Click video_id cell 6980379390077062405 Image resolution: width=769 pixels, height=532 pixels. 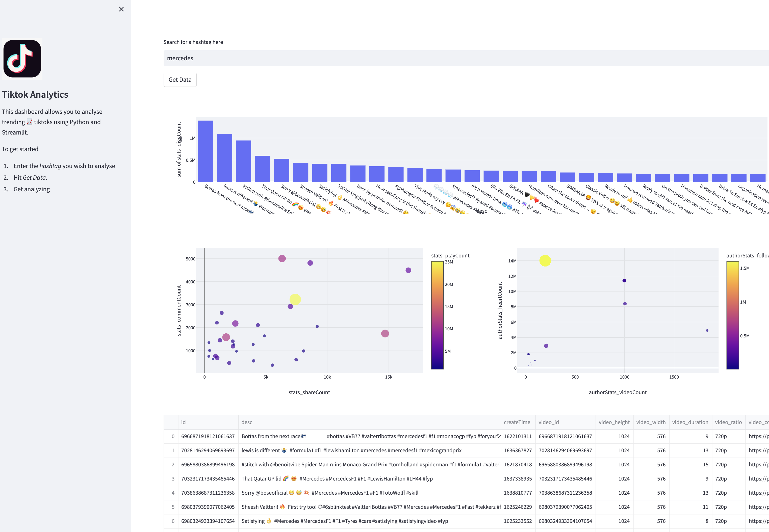tap(566, 507)
